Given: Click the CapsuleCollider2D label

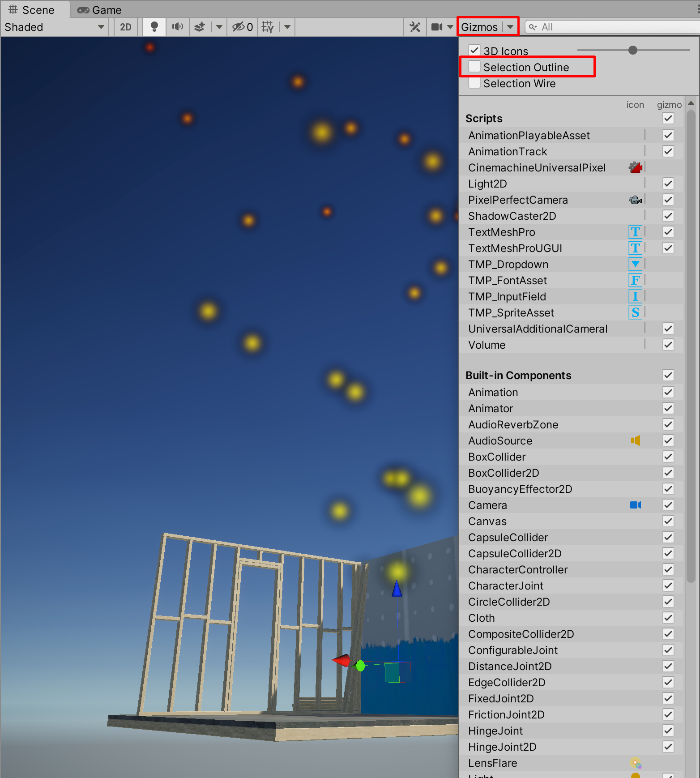Looking at the screenshot, I should click(x=515, y=554).
